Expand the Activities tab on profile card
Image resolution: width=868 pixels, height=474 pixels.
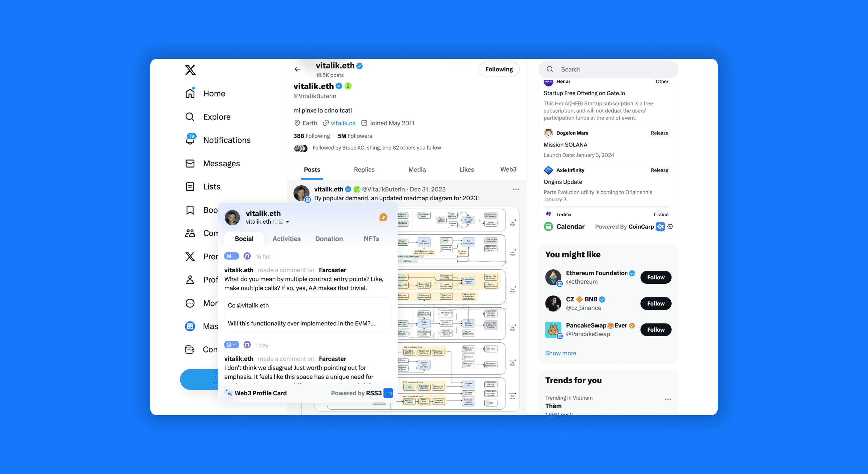(x=286, y=238)
